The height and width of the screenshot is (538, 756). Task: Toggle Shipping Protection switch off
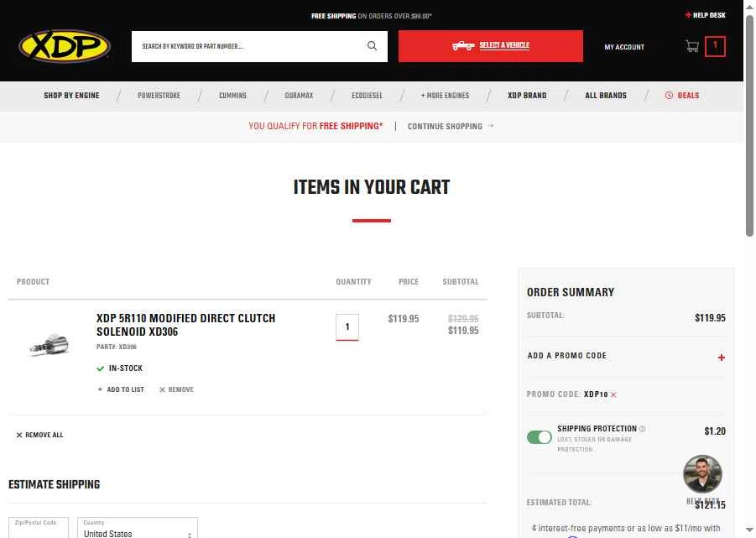539,437
